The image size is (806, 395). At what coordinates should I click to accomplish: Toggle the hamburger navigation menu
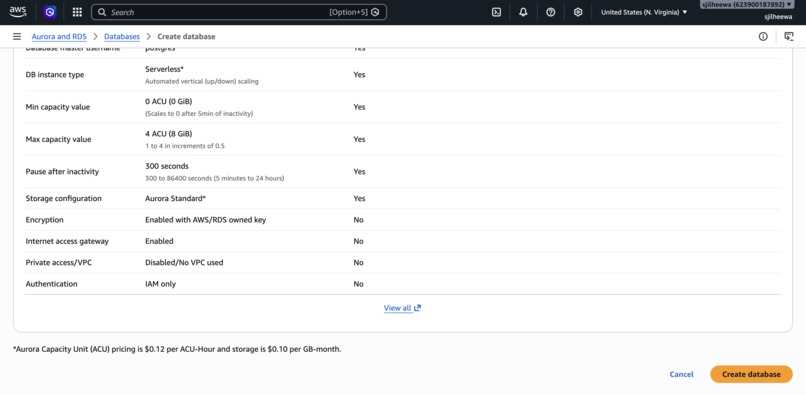click(x=17, y=37)
